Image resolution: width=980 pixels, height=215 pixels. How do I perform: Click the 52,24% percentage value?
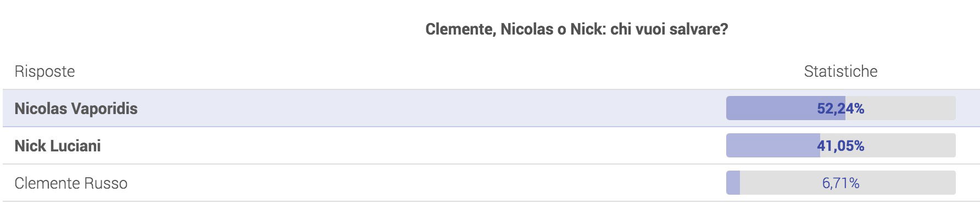(840, 109)
